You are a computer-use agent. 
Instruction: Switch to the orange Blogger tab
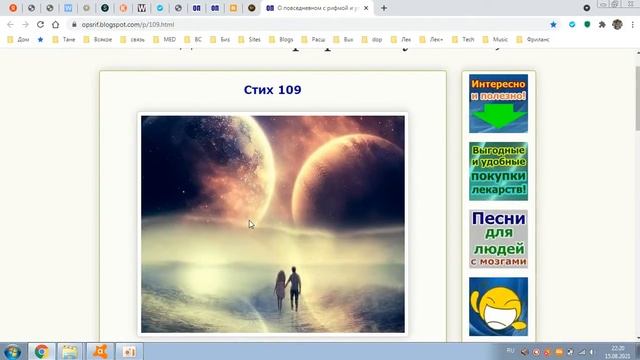point(233,8)
